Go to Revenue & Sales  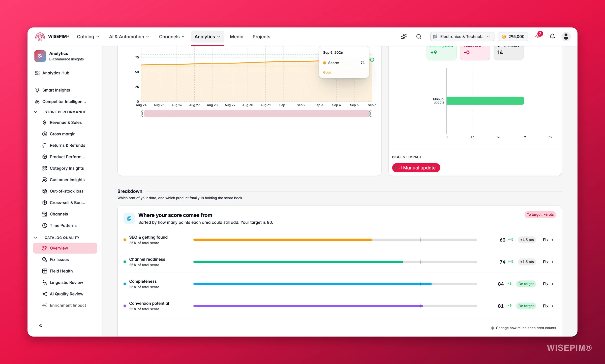tap(65, 122)
